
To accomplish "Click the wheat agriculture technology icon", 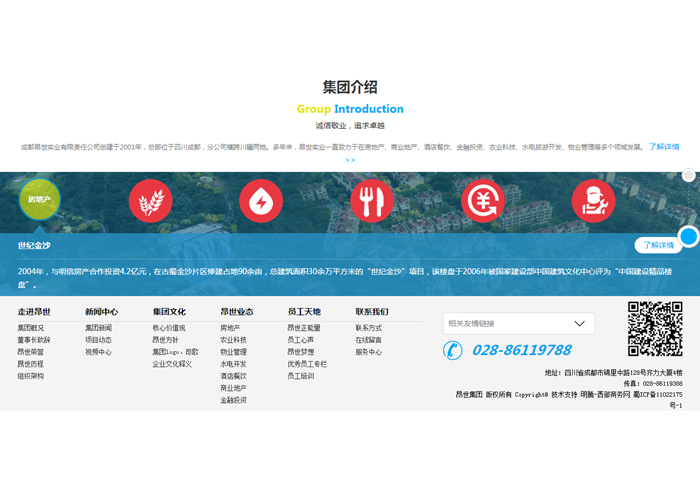I will click(151, 201).
